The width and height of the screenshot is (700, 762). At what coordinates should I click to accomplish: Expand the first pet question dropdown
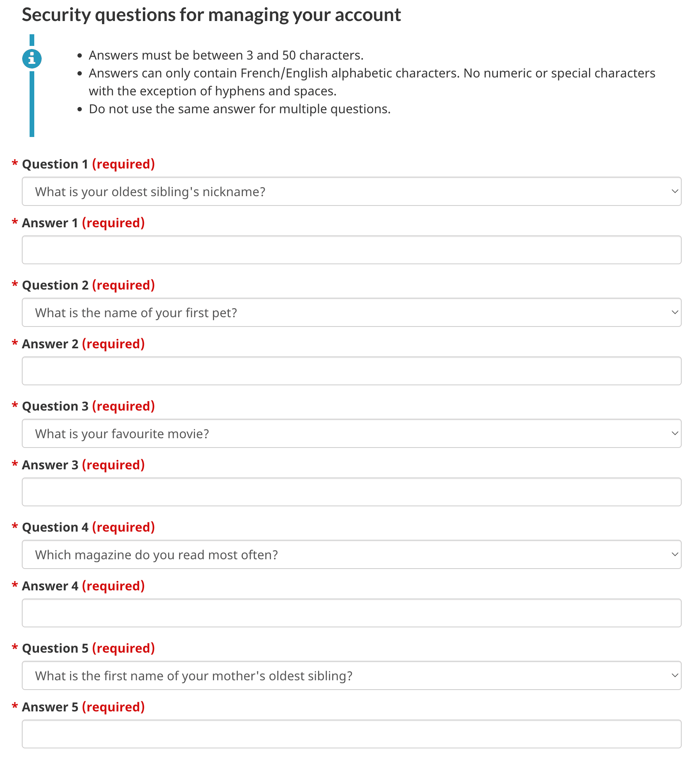tap(351, 313)
